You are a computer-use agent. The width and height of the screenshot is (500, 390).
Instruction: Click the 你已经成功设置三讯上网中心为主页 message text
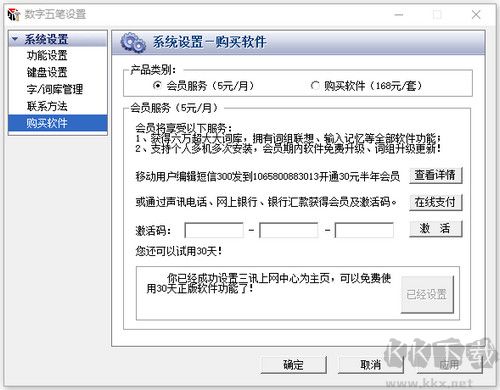pyautogui.click(x=269, y=283)
